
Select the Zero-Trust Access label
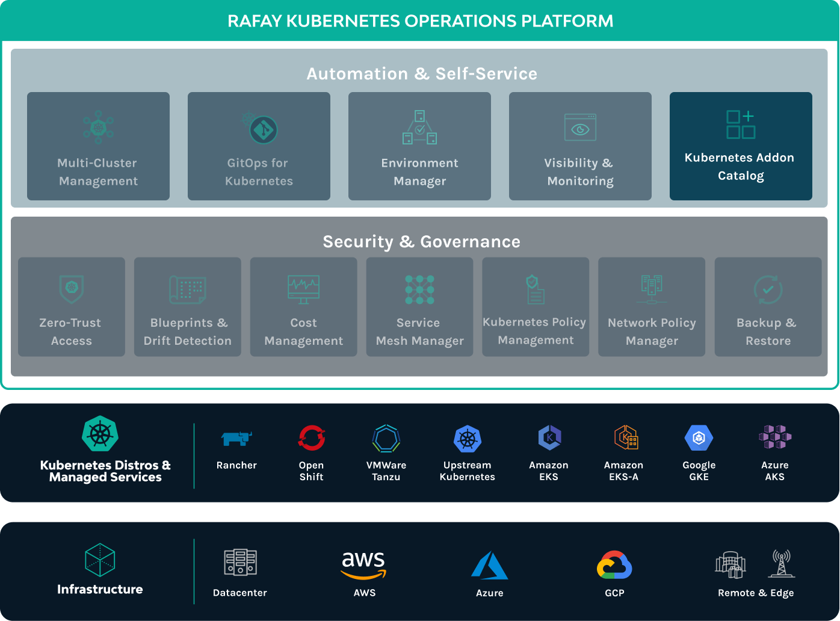pos(71,332)
